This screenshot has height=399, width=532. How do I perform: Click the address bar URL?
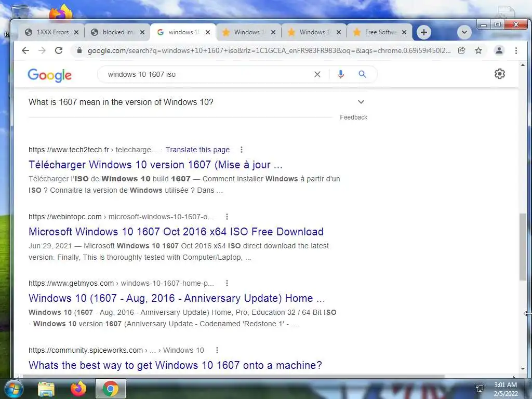[269, 50]
